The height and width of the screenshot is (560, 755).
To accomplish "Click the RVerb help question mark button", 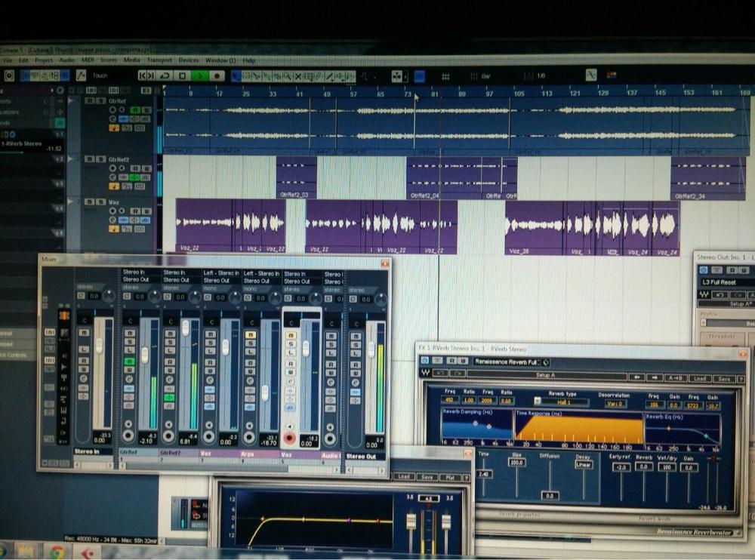I will click(x=741, y=380).
